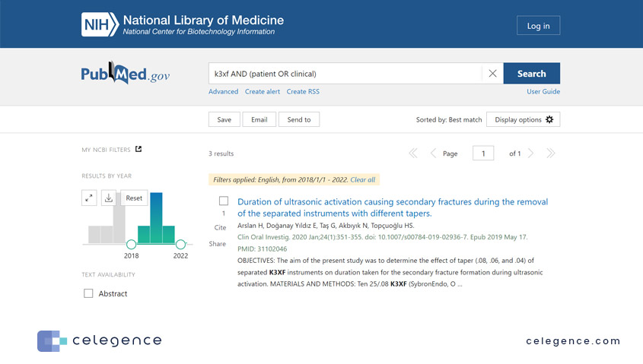Open the PubMed.gov home logo
This screenshot has width=643, height=364.
coord(125,73)
